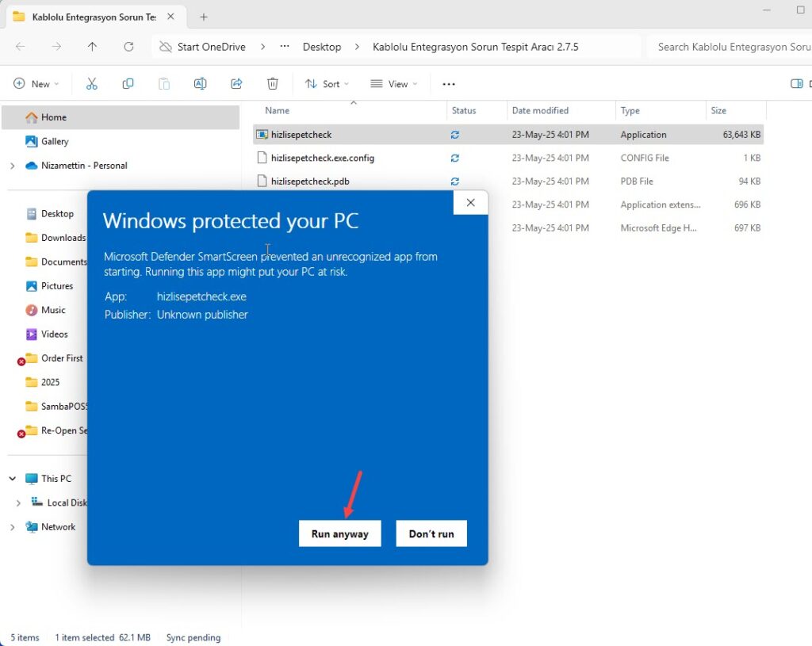Toggle the Details pane icon
This screenshot has height=646, width=812.
(x=796, y=84)
